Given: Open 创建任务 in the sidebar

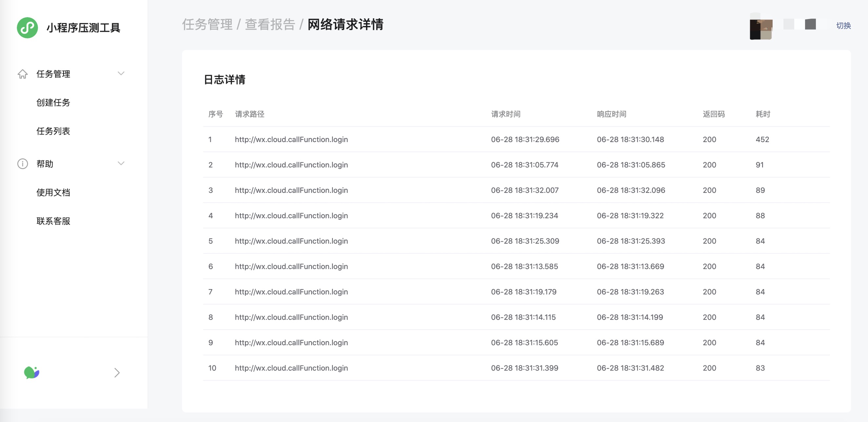Looking at the screenshot, I should (x=53, y=102).
